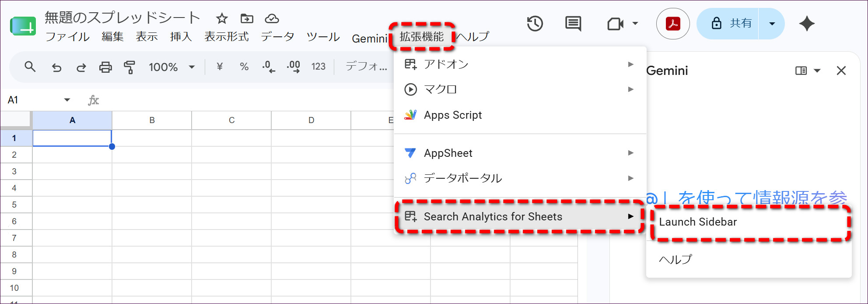
Task: Click the fx formula icon
Action: 93,100
